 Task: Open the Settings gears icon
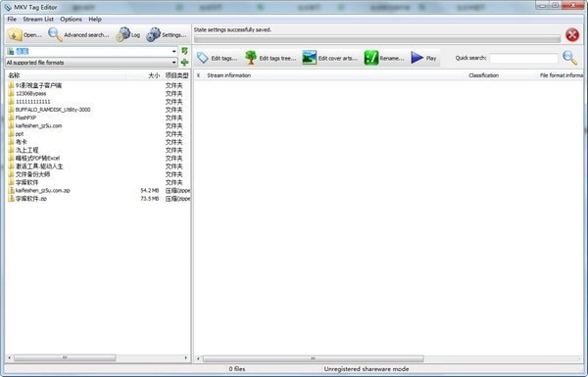pos(153,34)
